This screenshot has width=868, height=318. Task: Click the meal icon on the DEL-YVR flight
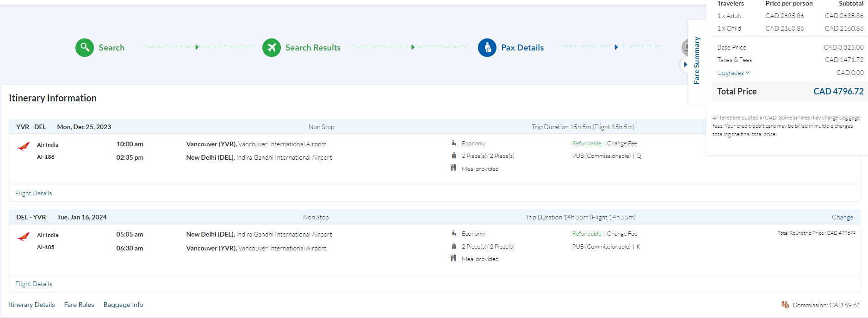[453, 258]
